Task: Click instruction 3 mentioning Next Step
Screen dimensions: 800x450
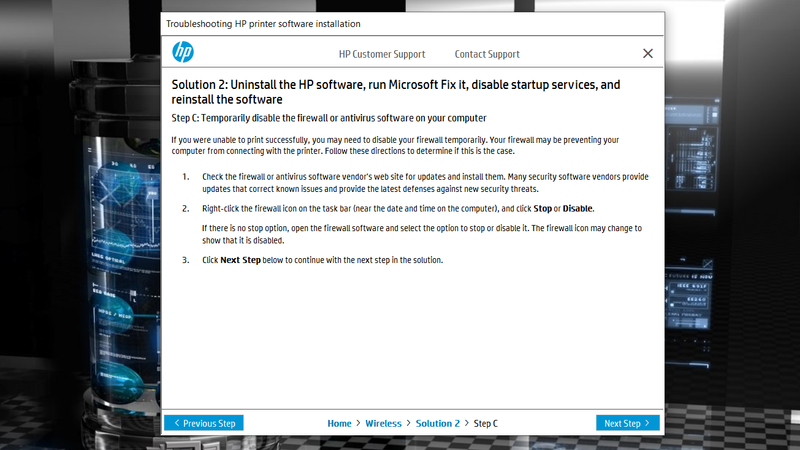Action: pos(322,260)
